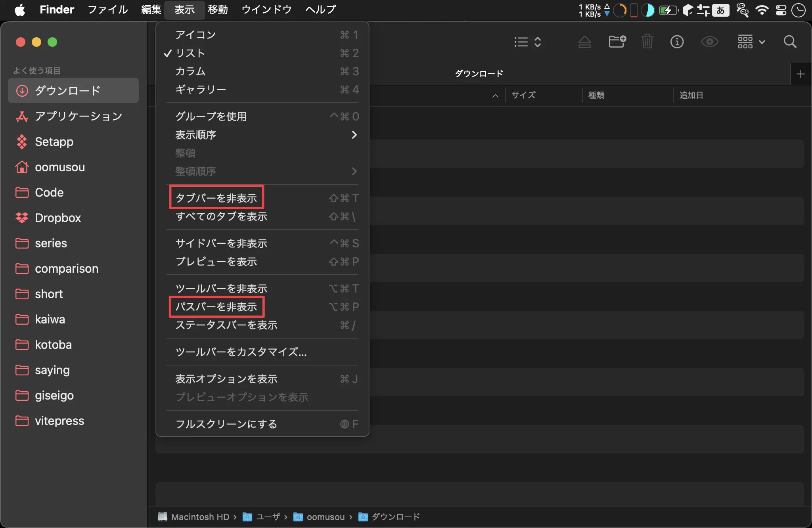Image resolution: width=812 pixels, height=528 pixels.
Task: Open ツールバーをカスタマイズ… menu item
Action: pyautogui.click(x=262, y=352)
